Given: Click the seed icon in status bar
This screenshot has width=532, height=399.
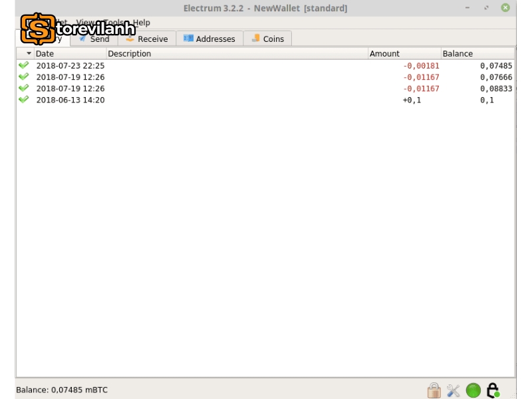Looking at the screenshot, I should pyautogui.click(x=493, y=390).
